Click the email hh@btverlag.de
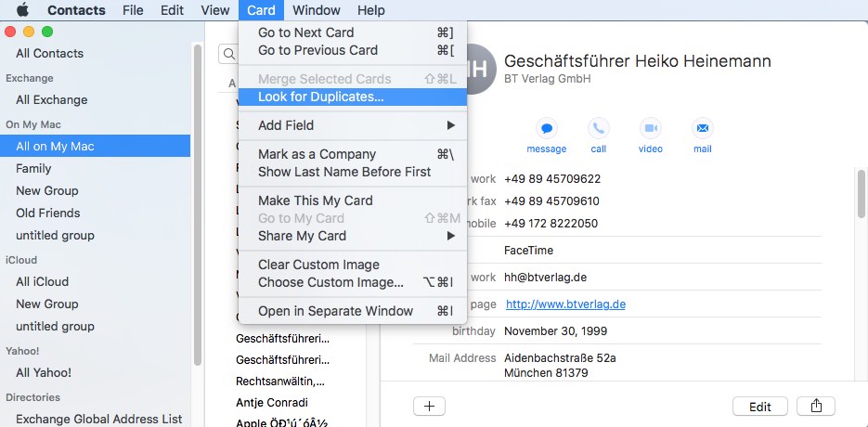This screenshot has width=868, height=427. pos(545,278)
